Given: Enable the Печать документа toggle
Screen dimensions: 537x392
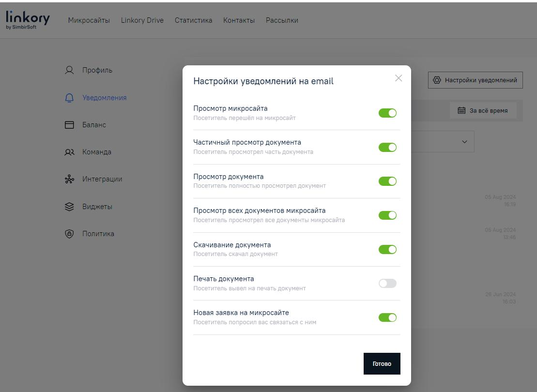Looking at the screenshot, I should click(x=387, y=284).
